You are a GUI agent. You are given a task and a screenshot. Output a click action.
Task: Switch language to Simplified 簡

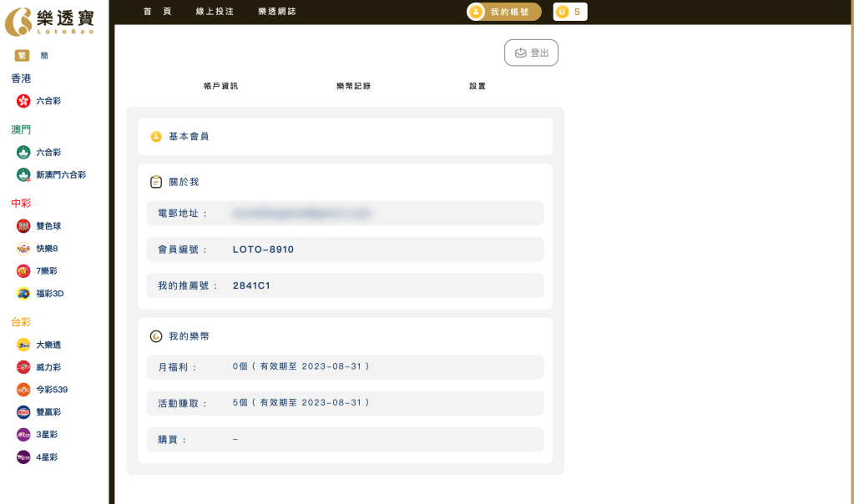44,56
